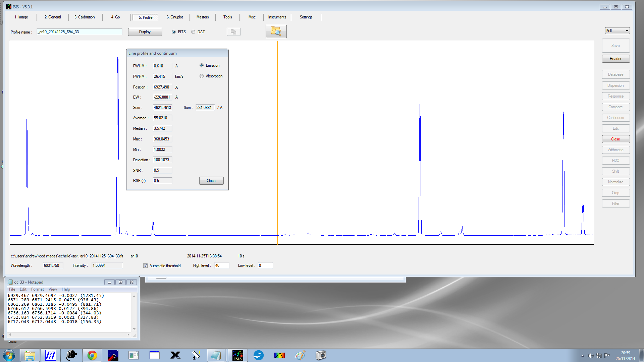Viewport: 644px width, 362px height.
Task: Click the Header button
Action: 615,59
